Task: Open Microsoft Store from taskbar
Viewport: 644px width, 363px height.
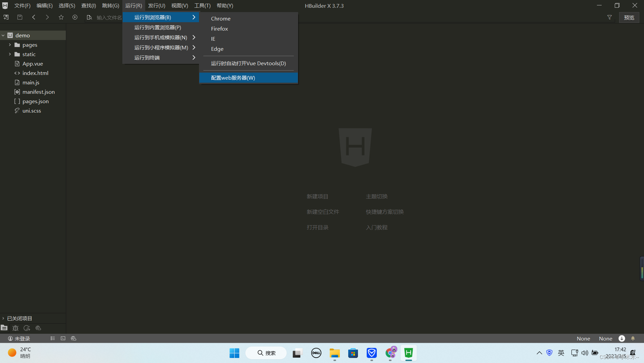Action: tap(353, 353)
